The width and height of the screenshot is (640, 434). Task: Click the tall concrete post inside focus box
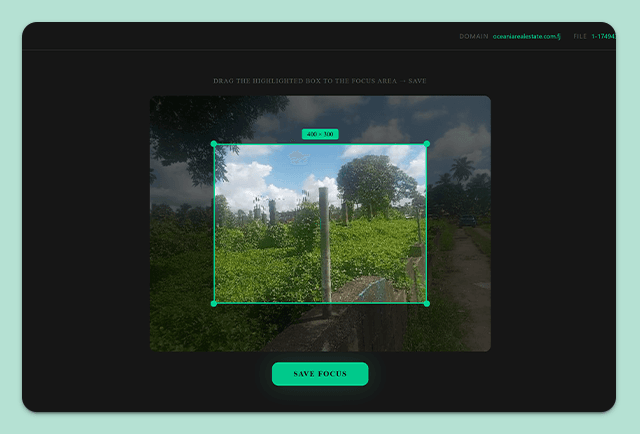[325, 245]
